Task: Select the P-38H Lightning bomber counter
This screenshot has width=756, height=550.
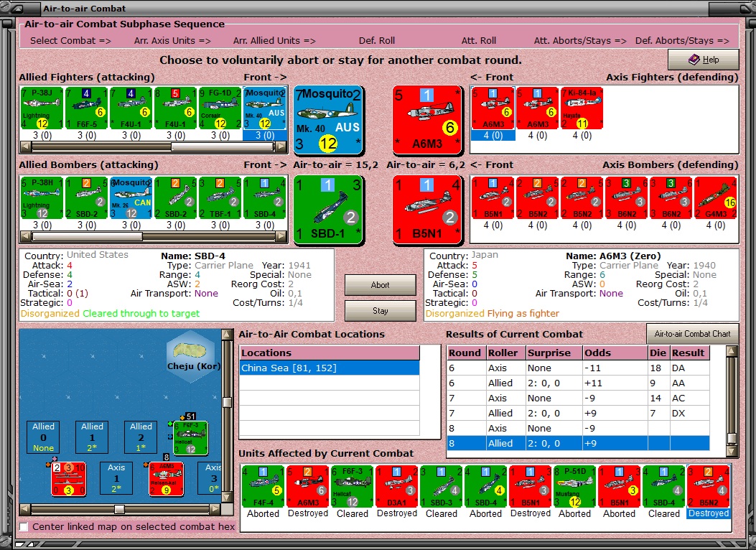Action: coord(42,197)
